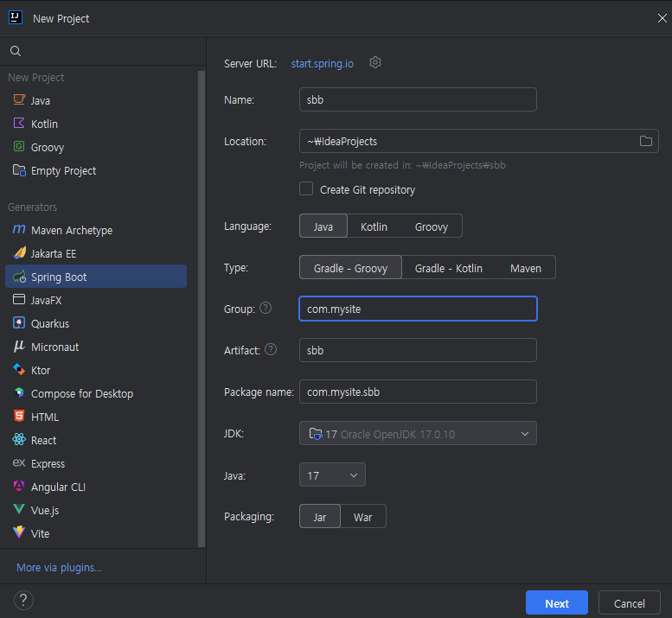The width and height of the screenshot is (672, 618).
Task: Click the Artifact help question mark icon
Action: coord(271,349)
